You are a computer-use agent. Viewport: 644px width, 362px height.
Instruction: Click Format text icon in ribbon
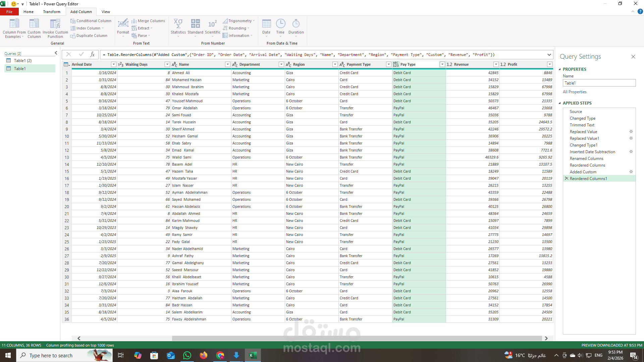point(123,24)
